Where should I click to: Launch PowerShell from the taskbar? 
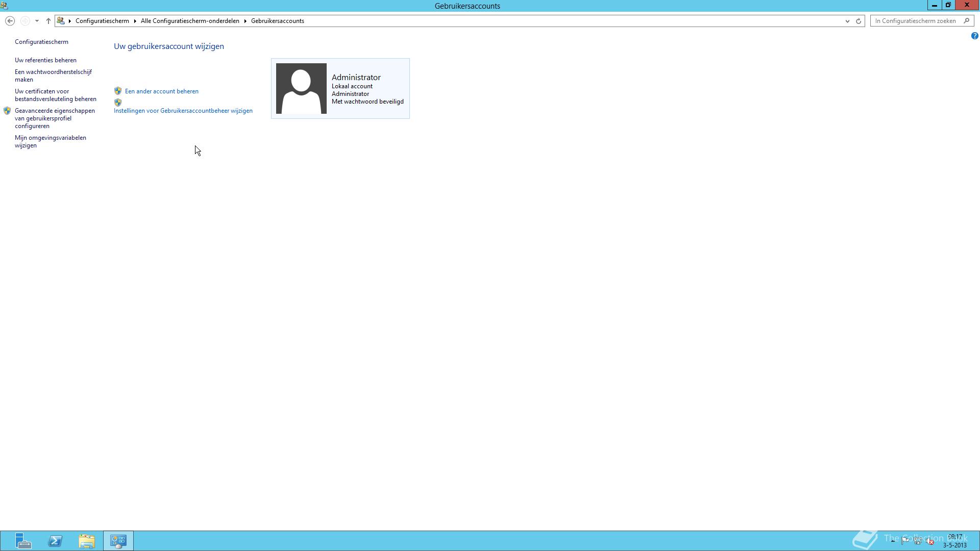click(55, 541)
